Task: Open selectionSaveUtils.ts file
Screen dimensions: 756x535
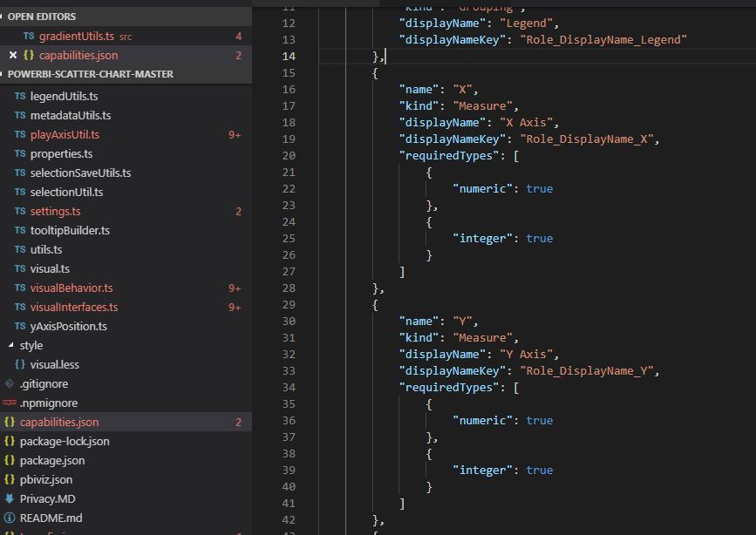Action: [x=126, y=173]
